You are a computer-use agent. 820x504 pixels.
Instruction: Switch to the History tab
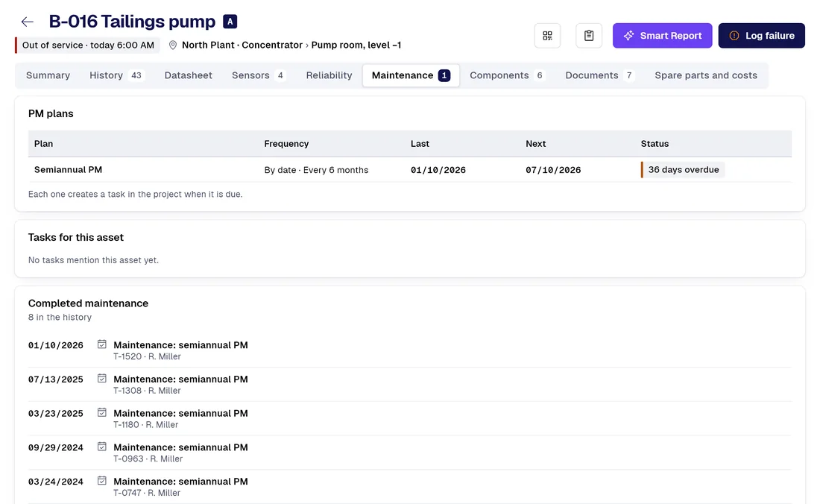click(116, 75)
